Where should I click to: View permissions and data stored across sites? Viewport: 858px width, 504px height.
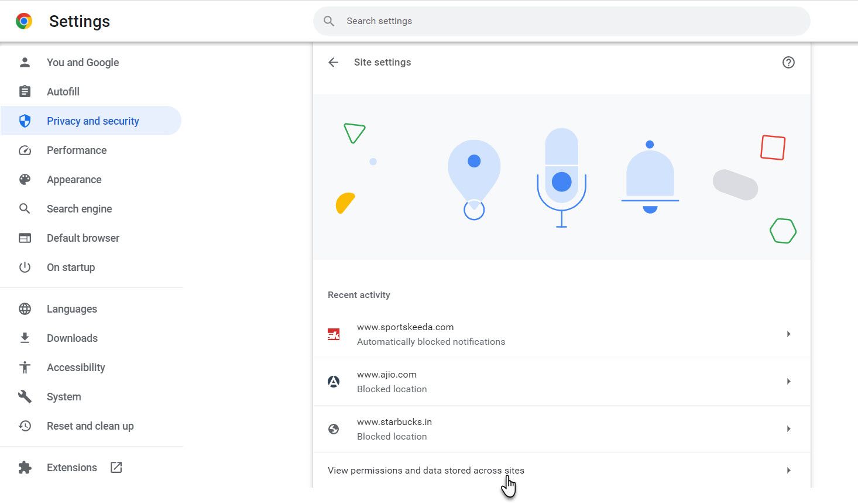(x=425, y=470)
